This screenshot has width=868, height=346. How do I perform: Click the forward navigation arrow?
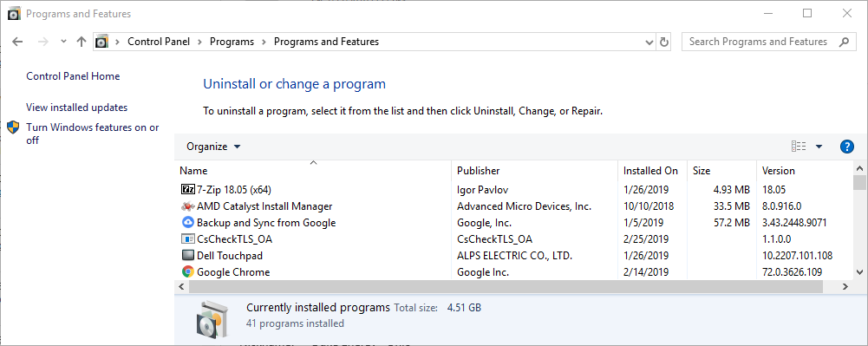43,42
